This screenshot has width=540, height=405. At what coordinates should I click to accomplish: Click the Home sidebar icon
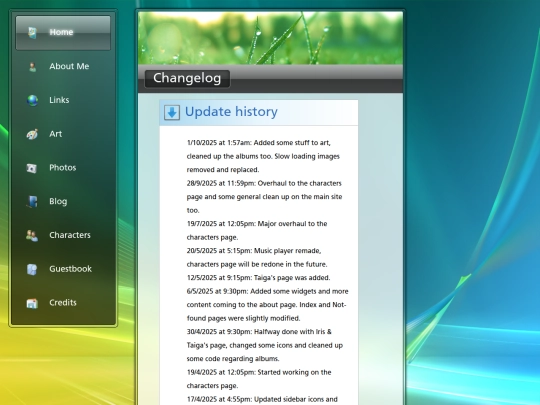(x=32, y=33)
